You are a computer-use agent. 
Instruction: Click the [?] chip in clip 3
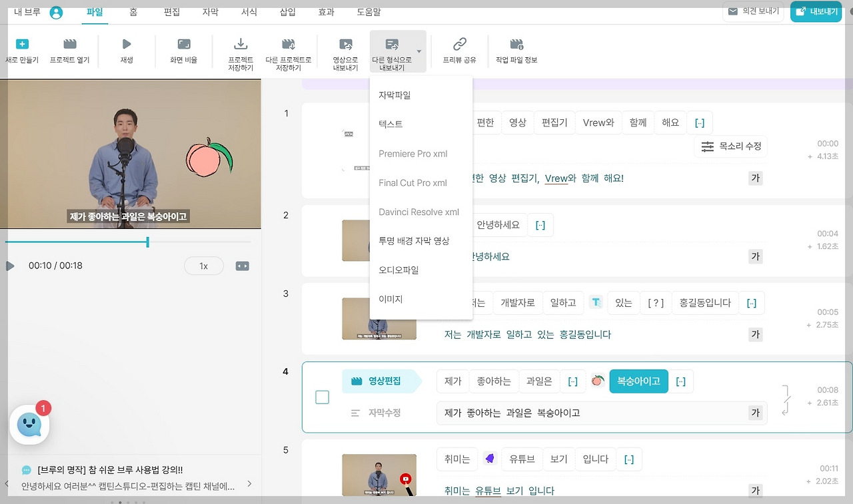point(656,303)
